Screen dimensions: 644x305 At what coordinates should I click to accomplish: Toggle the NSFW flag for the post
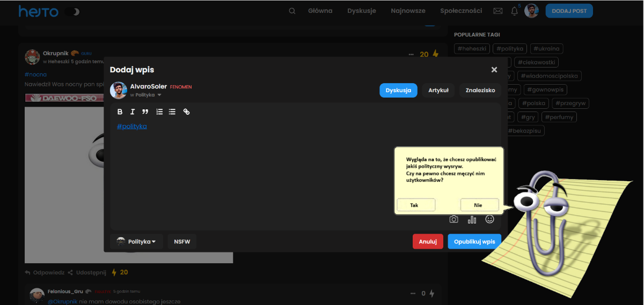coord(182,242)
